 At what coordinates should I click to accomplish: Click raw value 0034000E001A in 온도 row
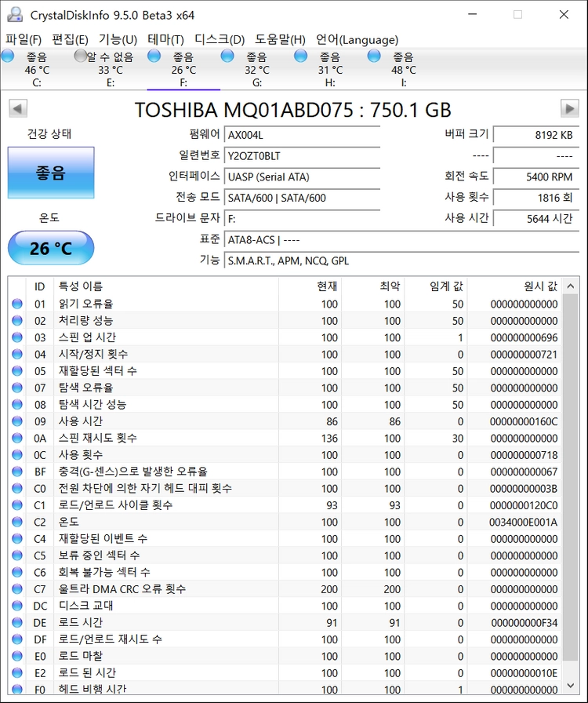524,523
